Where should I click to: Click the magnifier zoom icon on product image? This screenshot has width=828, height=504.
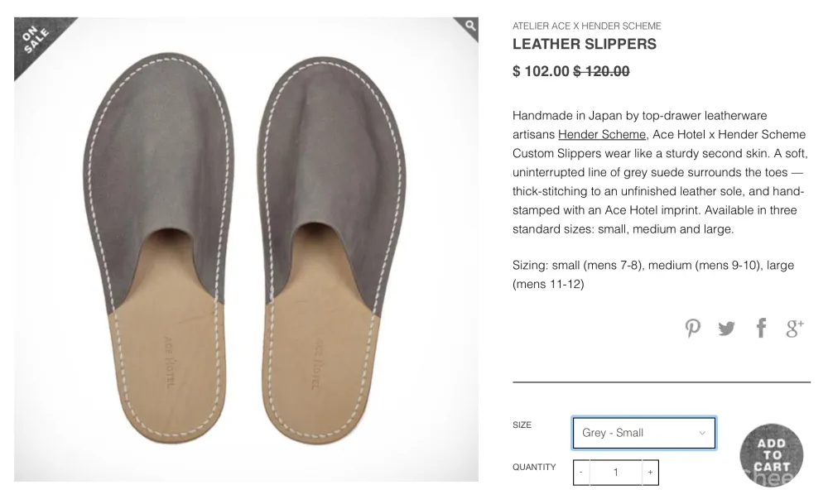469,26
